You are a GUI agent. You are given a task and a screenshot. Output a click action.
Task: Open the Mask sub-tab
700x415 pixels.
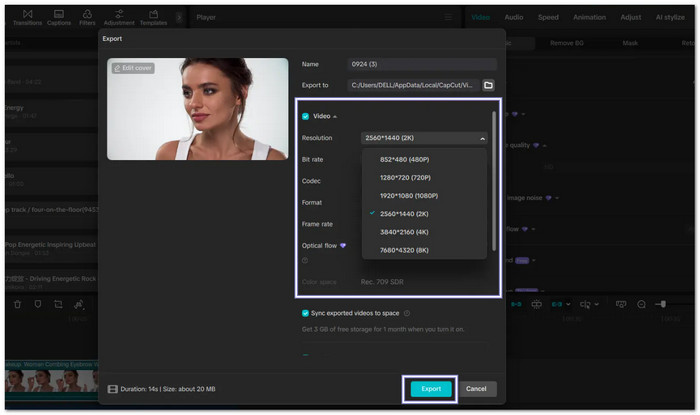click(x=630, y=43)
